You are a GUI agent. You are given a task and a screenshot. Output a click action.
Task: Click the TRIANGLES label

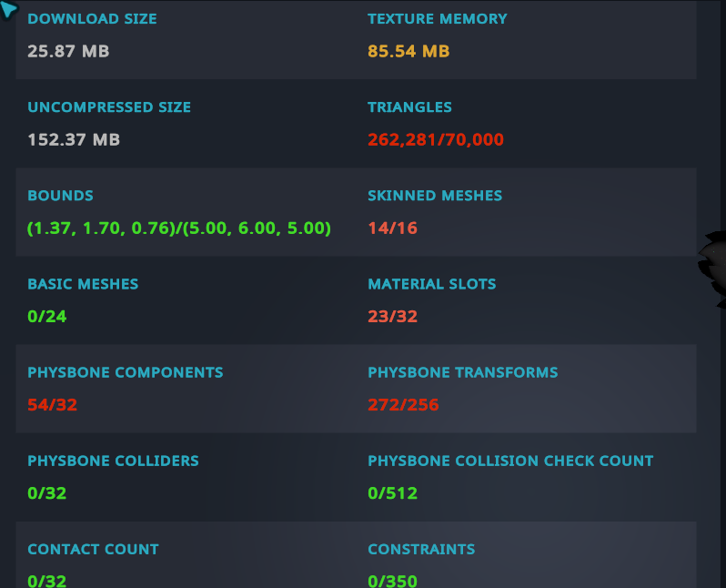[x=409, y=107]
